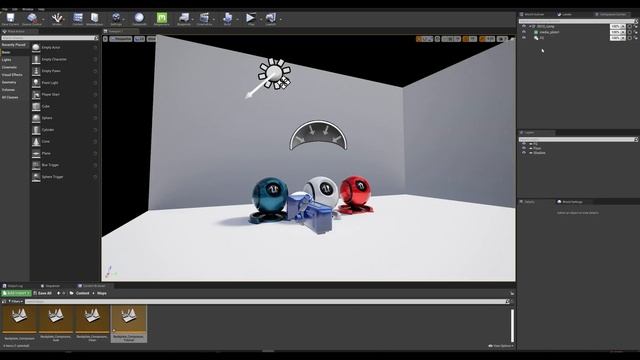This screenshot has height=360, width=640.
Task: Click the camera speed icon in viewport toolbar
Action: tap(502, 39)
